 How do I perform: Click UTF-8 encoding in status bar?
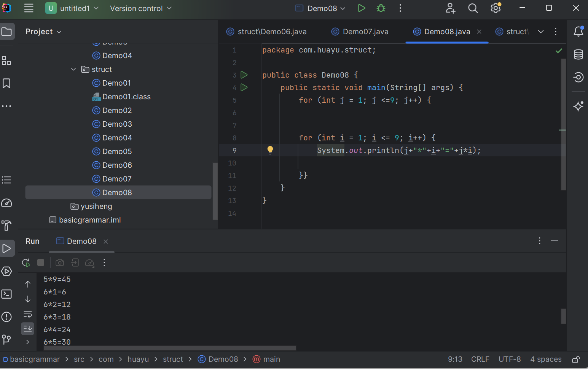click(x=509, y=359)
